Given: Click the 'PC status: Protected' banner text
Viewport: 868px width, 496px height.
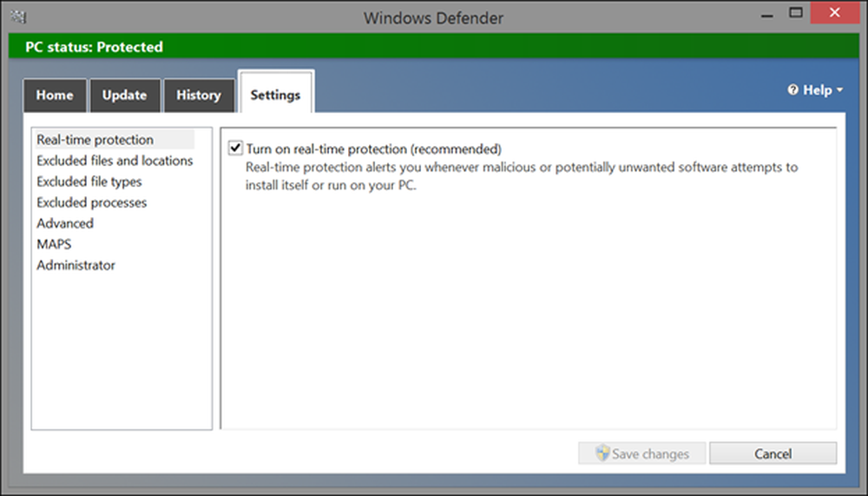Looking at the screenshot, I should point(94,47).
